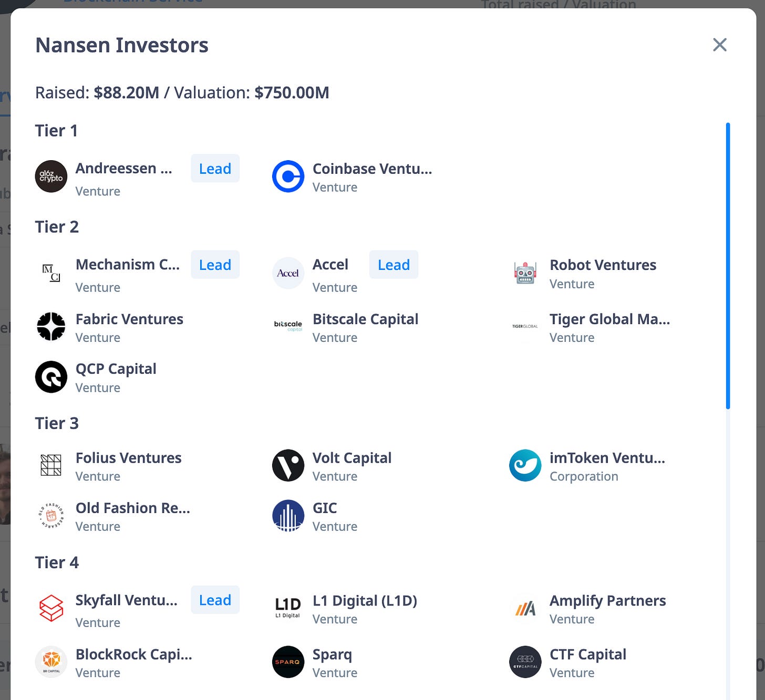Screen dimensions: 765x700
Task: Open imToken Ventures investor link
Action: coord(607,457)
